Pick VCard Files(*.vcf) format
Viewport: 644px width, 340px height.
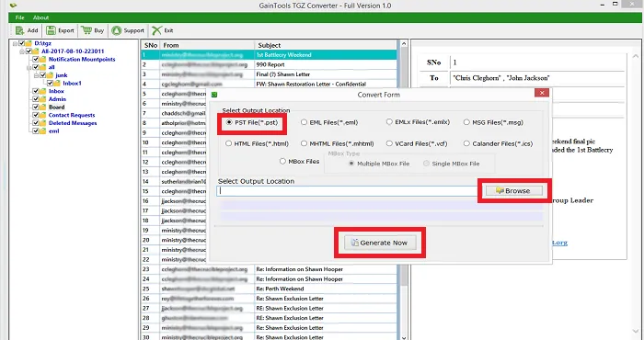click(389, 143)
